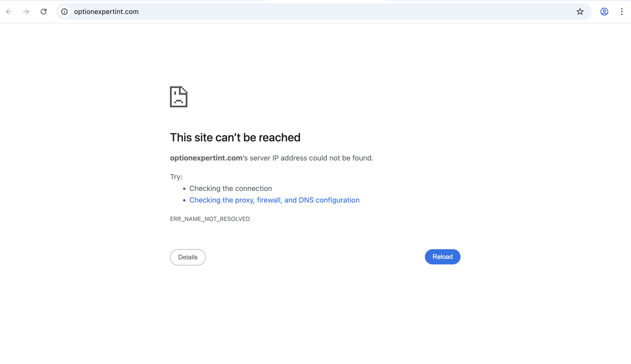This screenshot has width=631, height=364.
Task: Click the info icon beside the URL
Action: [x=65, y=12]
